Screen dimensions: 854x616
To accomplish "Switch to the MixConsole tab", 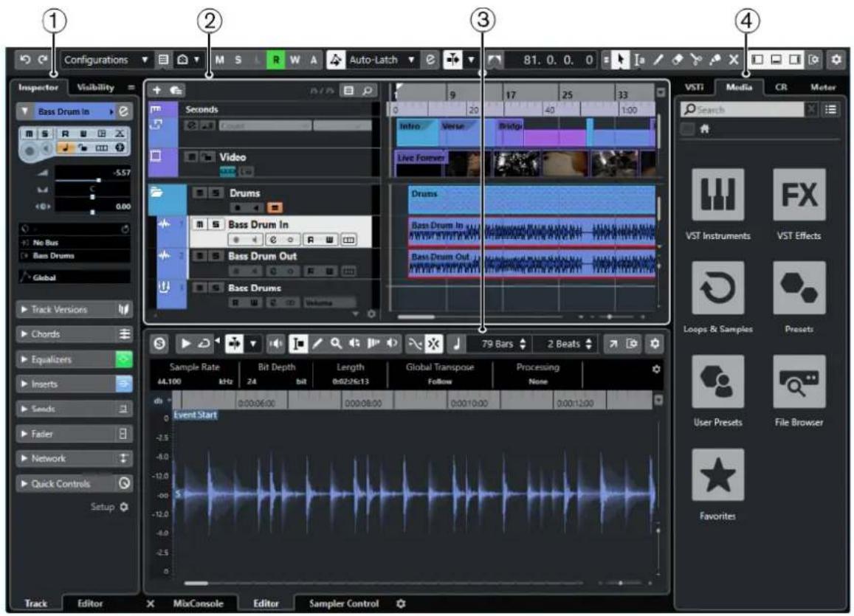I will (x=199, y=603).
